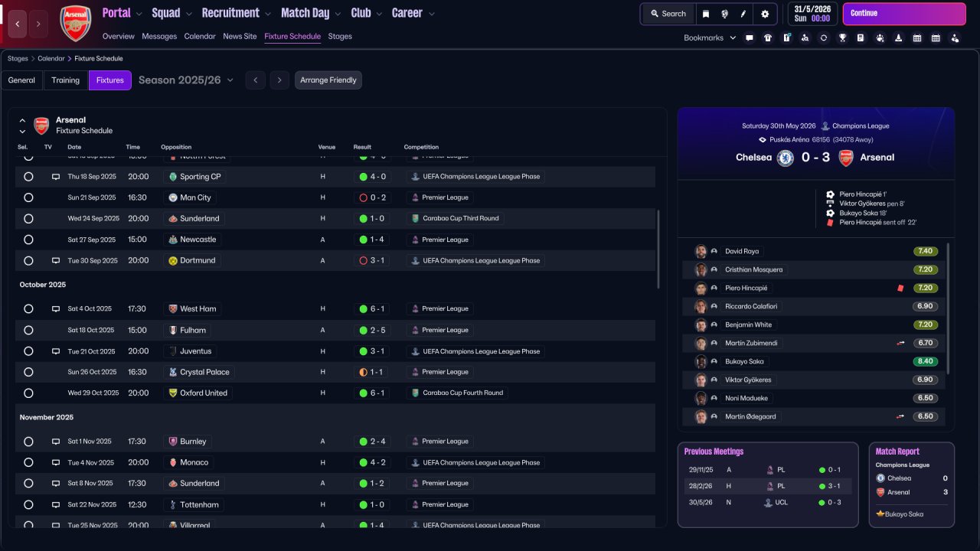
Task: Click the TV icon on the Dortmund row
Action: (56, 261)
